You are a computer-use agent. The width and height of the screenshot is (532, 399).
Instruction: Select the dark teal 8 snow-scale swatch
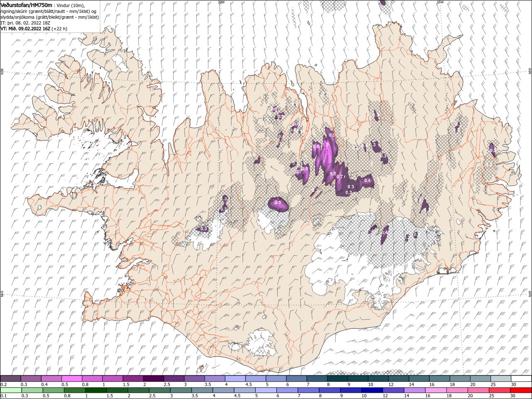click(337, 379)
